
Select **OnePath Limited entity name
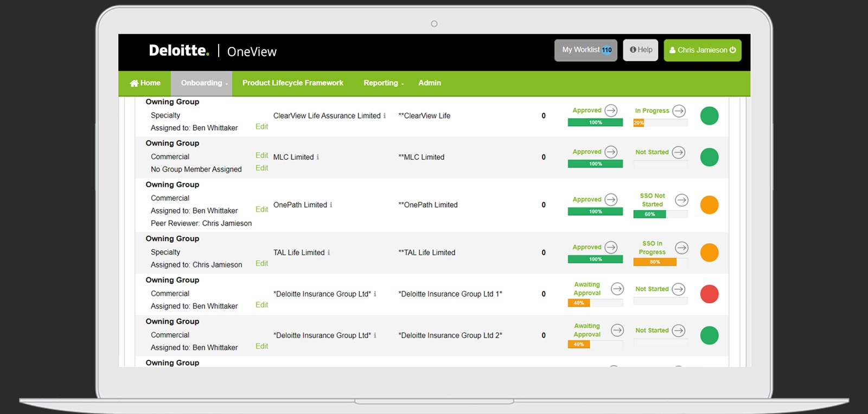[428, 205]
